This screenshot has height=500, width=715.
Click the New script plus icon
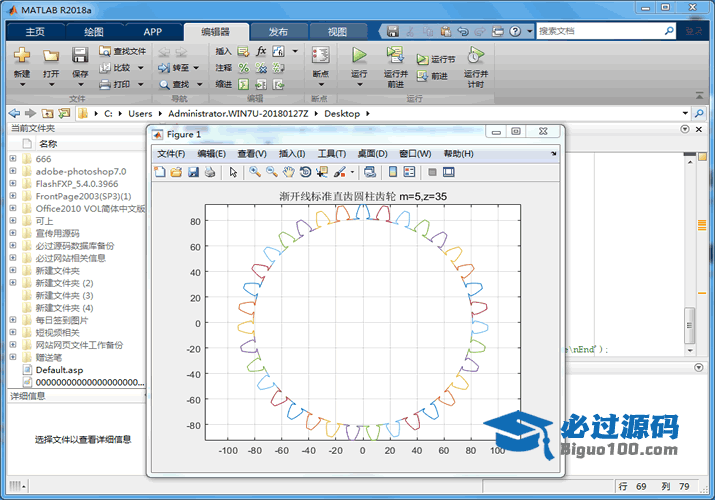coord(22,55)
